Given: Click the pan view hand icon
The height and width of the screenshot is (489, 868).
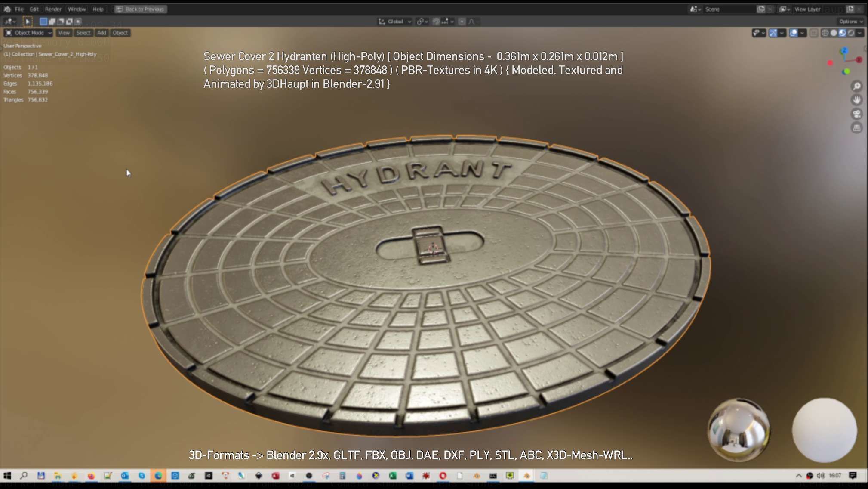Looking at the screenshot, I should (857, 100).
